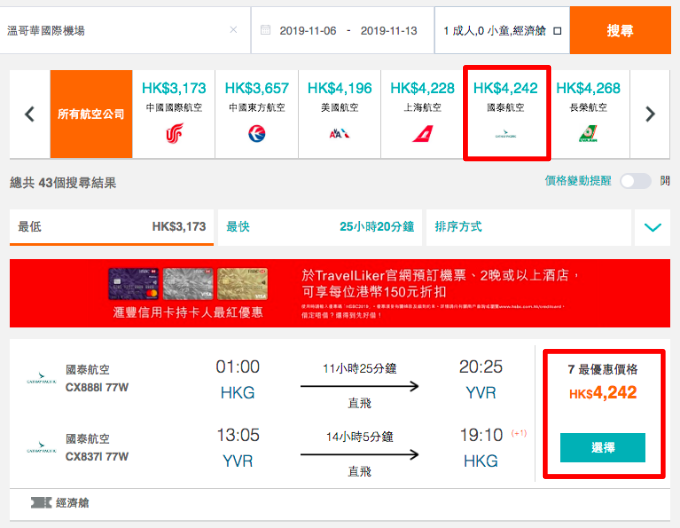
Task: Sort by 最低 lowest price HK$3,173
Action: click(x=112, y=227)
